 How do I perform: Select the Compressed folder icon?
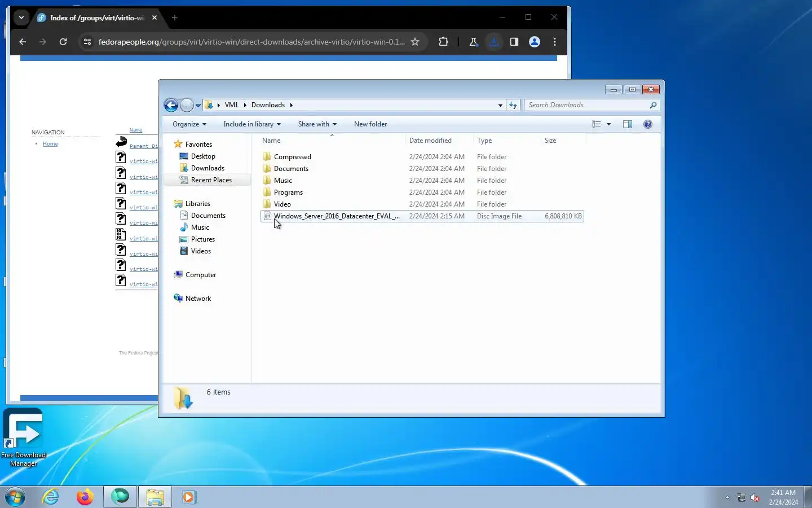pyautogui.click(x=267, y=157)
